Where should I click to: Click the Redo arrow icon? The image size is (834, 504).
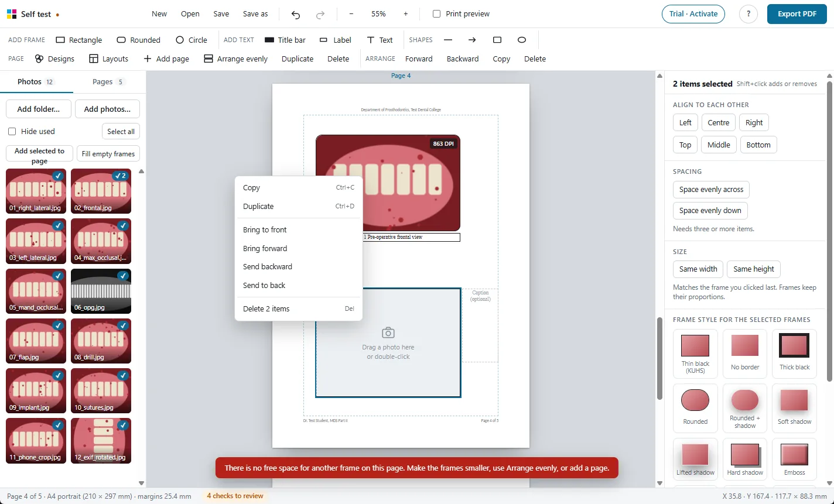[320, 14]
